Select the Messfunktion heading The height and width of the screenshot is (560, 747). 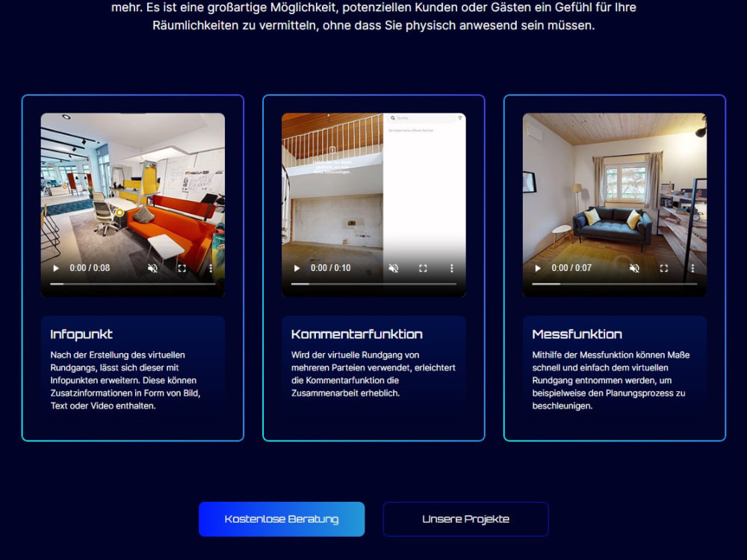tap(577, 335)
